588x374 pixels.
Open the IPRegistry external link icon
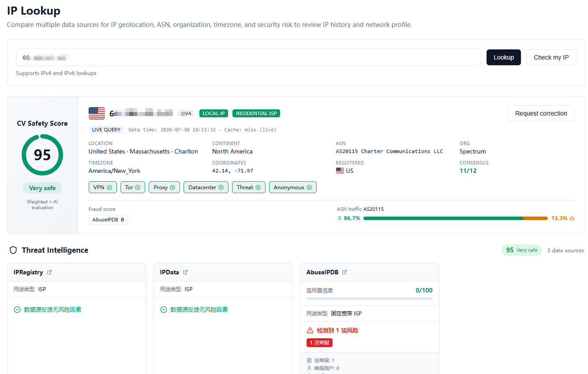(x=49, y=272)
